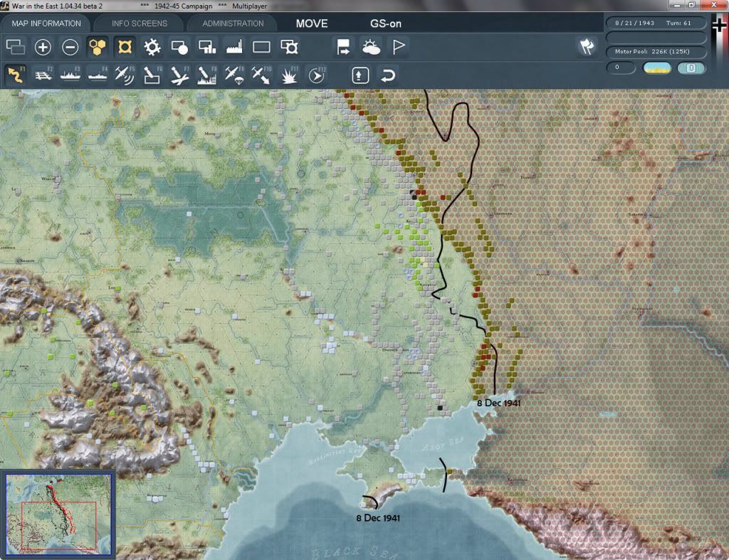729x560 pixels.
Task: Click the overlapping windows icon in toolbar
Action: point(16,47)
